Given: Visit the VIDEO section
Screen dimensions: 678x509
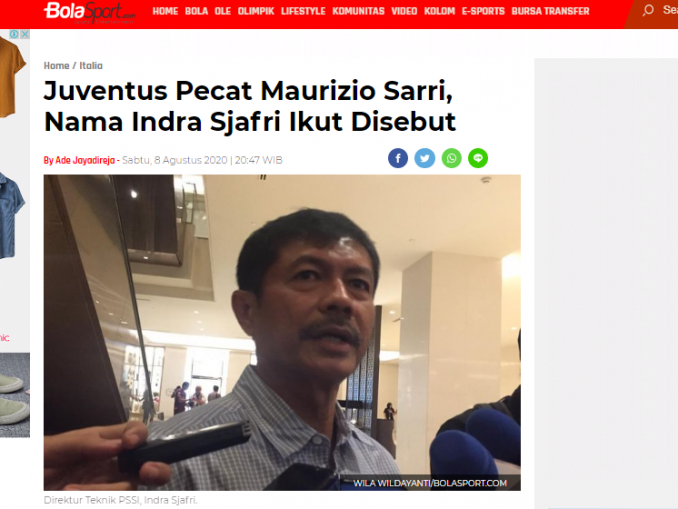Looking at the screenshot, I should click(404, 11).
